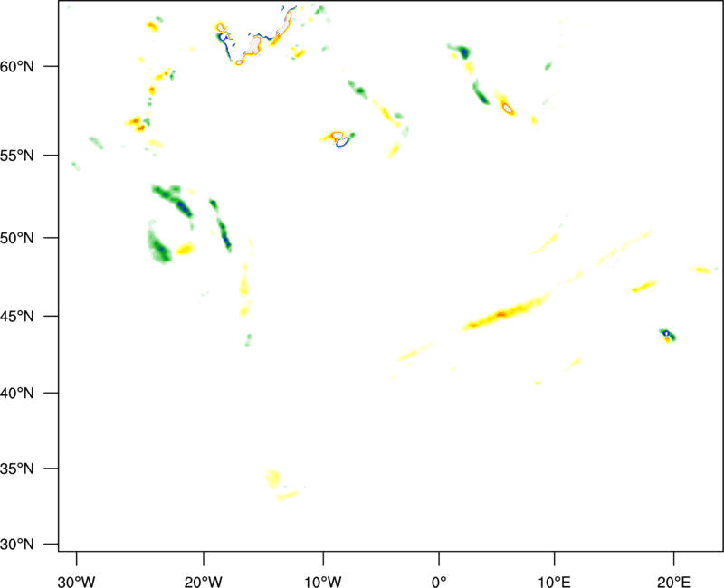
Task: Click the 20°E longitude label
Action: pos(673,582)
